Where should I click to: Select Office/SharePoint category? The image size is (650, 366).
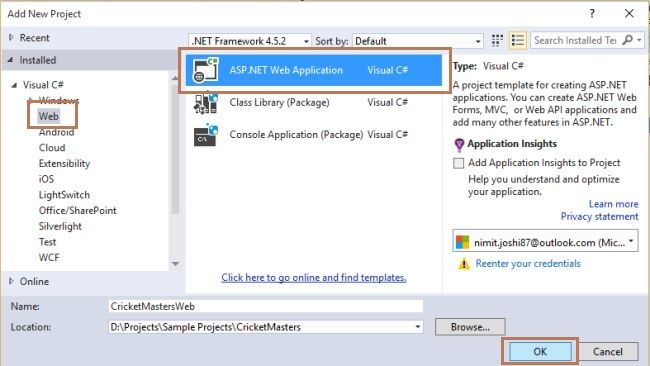[78, 211]
